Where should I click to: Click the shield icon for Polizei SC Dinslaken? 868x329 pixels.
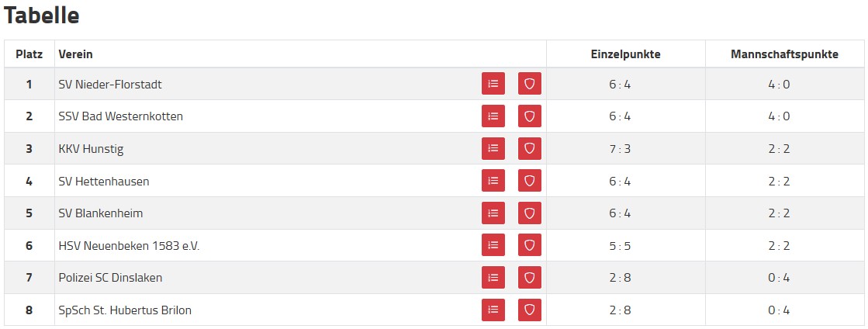(x=530, y=278)
